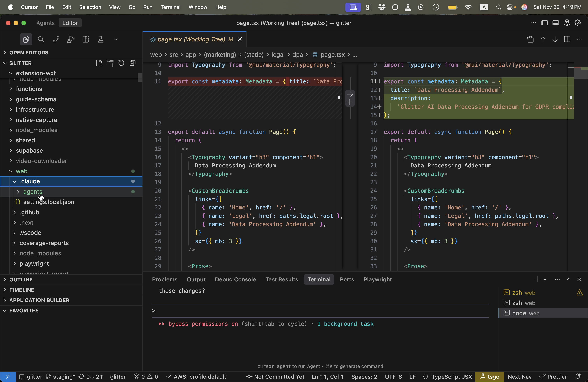Image resolution: width=588 pixels, height=382 pixels.
Task: Expand the agents folder under .claude
Action: tap(33, 192)
